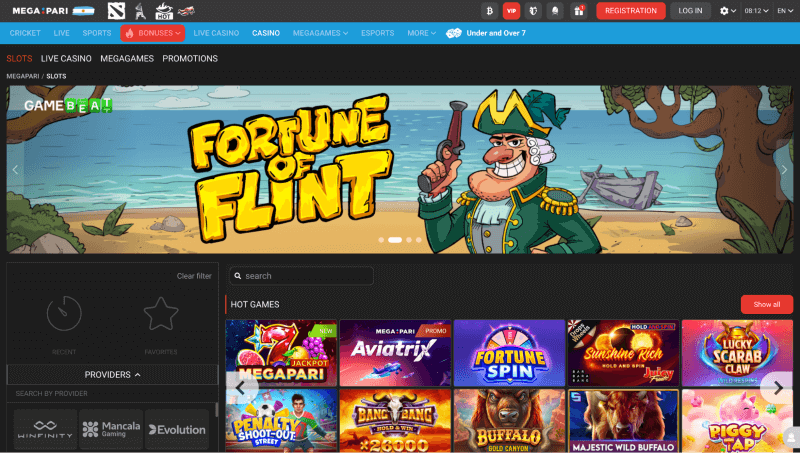The image size is (800, 453).
Task: Open the notifications bell icon
Action: (x=555, y=11)
